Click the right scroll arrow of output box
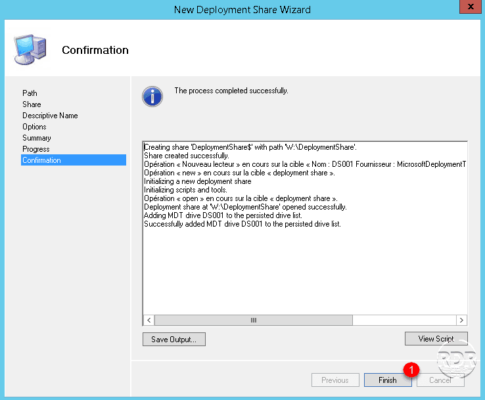485x400 pixels. pyautogui.click(x=461, y=320)
